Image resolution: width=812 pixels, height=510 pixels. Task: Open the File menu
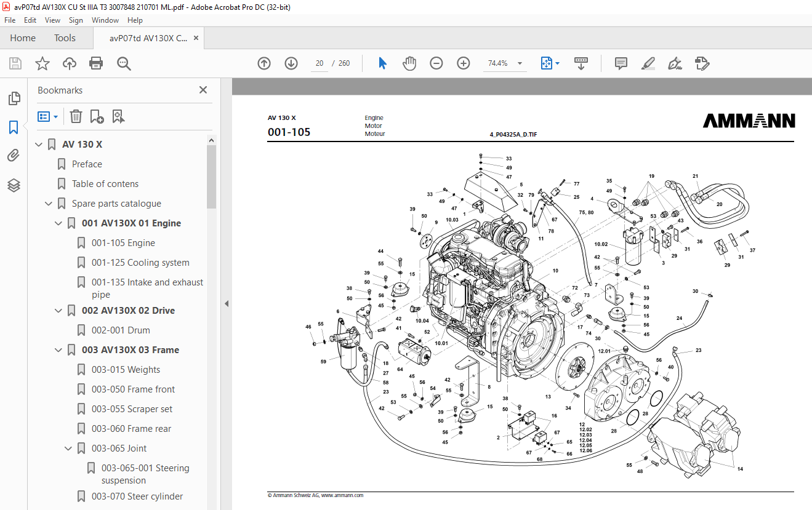tap(10, 20)
